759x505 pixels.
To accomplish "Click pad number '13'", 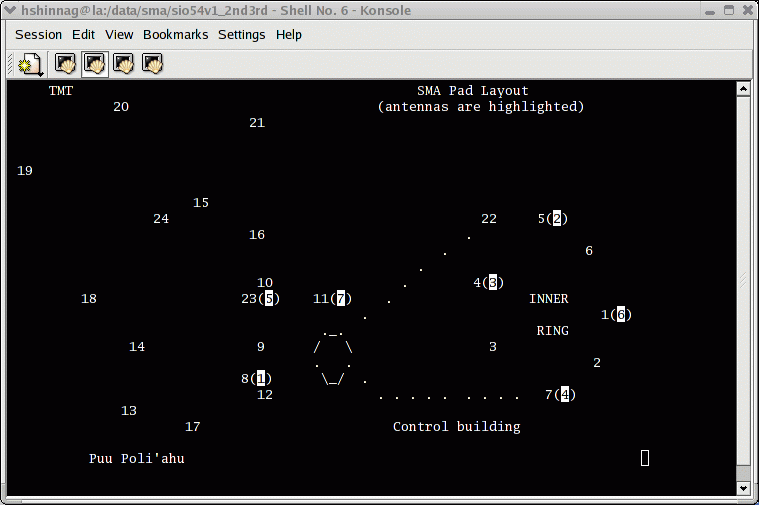I will click(x=129, y=411).
